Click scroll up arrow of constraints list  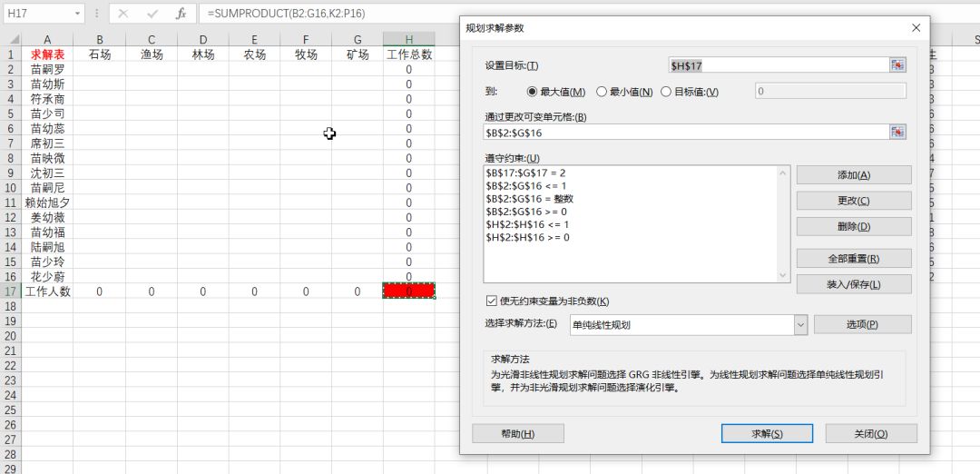click(x=784, y=172)
